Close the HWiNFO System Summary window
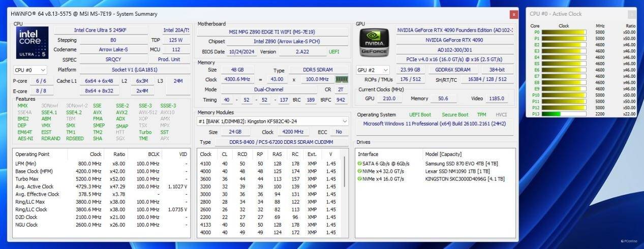The height and width of the screenshot is (249, 644). tap(514, 14)
